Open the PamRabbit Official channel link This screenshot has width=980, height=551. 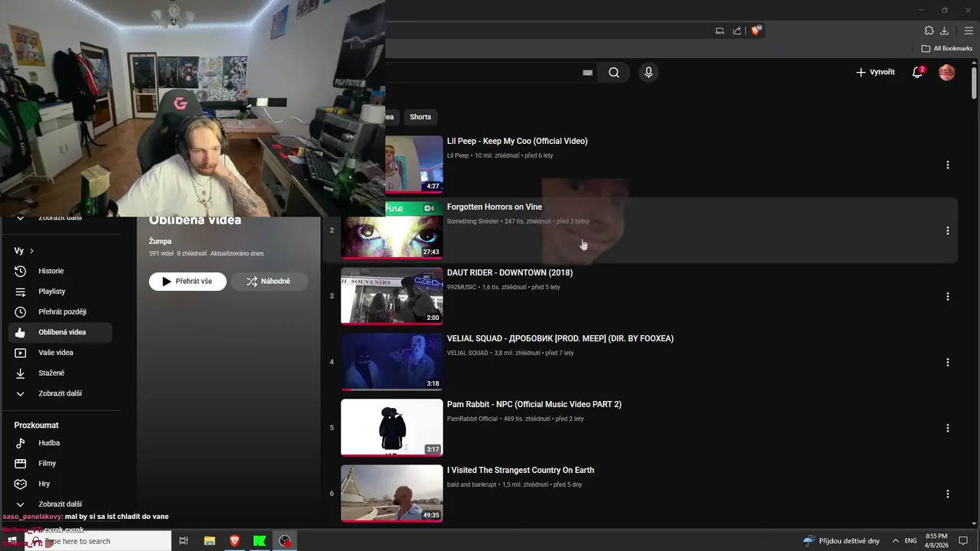[x=472, y=419]
